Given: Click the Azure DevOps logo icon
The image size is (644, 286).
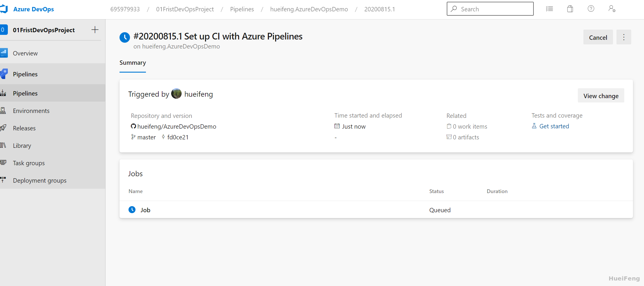Looking at the screenshot, I should [x=4, y=9].
